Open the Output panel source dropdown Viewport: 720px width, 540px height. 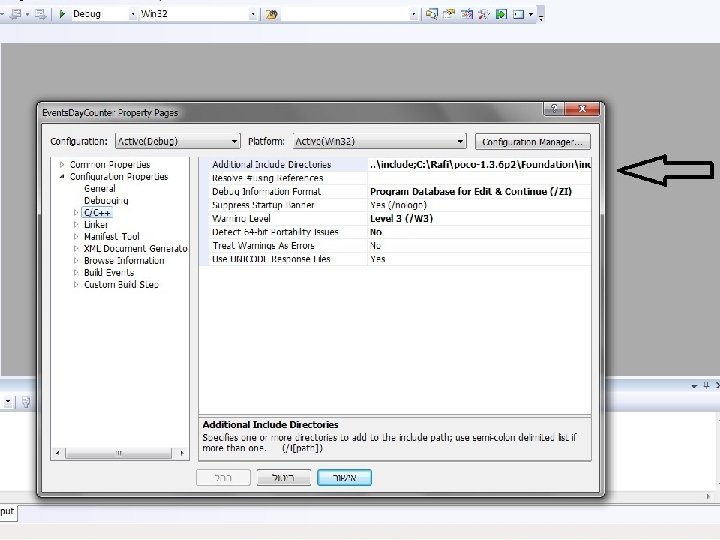[x=8, y=402]
